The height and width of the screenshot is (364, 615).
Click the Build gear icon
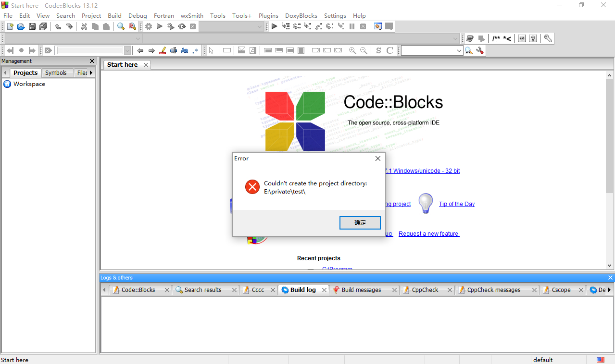[149, 26]
